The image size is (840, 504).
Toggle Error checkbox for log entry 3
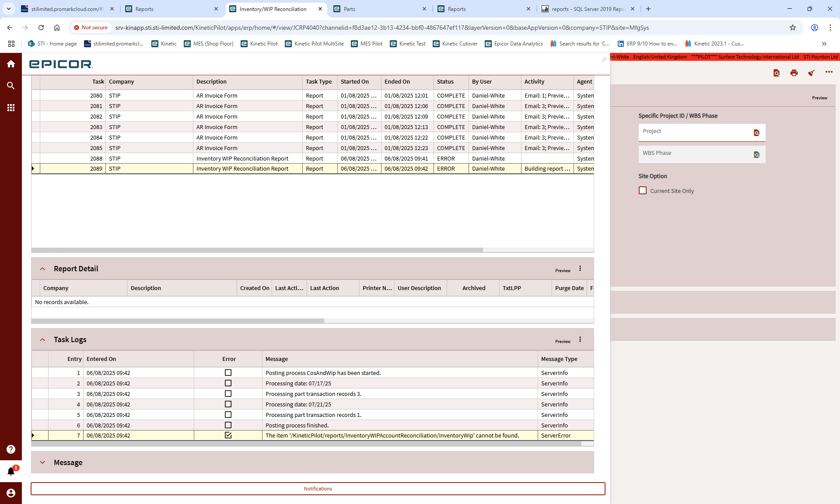[x=228, y=394]
